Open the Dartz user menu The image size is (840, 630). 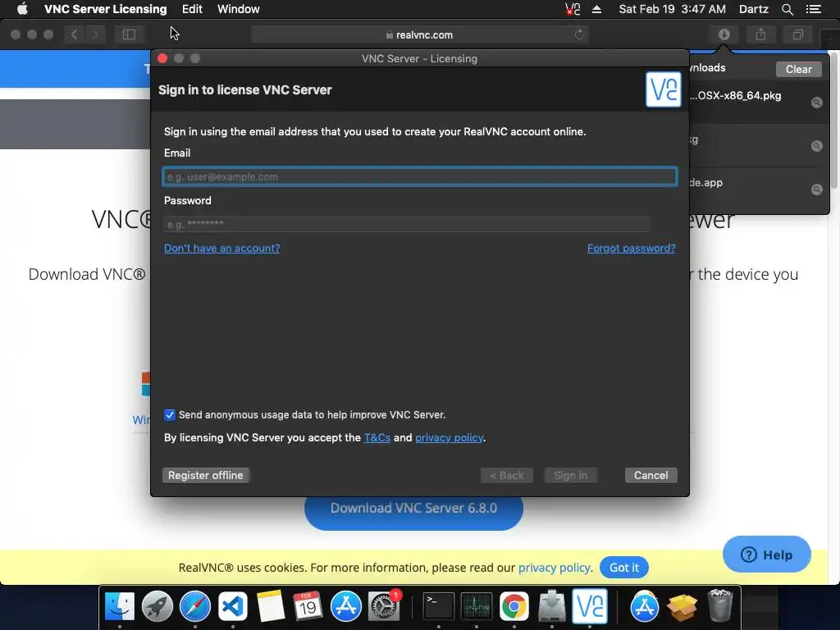[754, 9]
